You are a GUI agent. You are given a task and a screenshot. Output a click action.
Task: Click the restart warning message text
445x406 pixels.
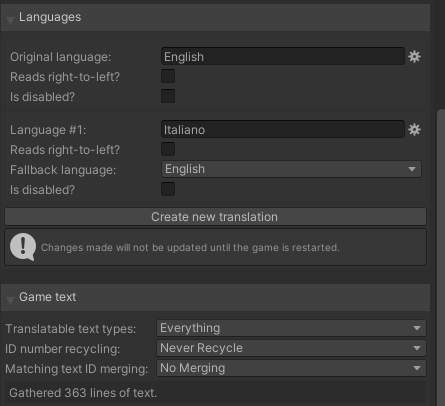(190, 248)
